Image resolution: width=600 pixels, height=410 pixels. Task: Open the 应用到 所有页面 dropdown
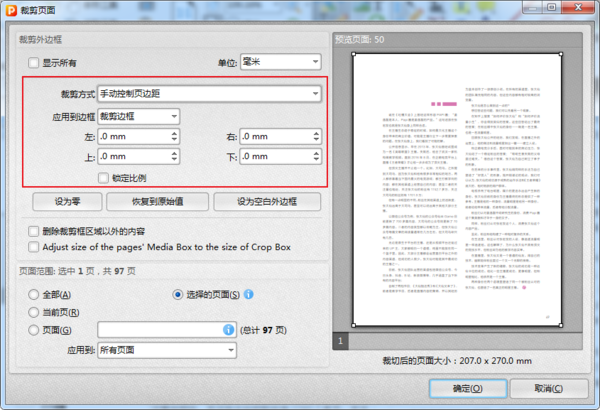pos(167,350)
